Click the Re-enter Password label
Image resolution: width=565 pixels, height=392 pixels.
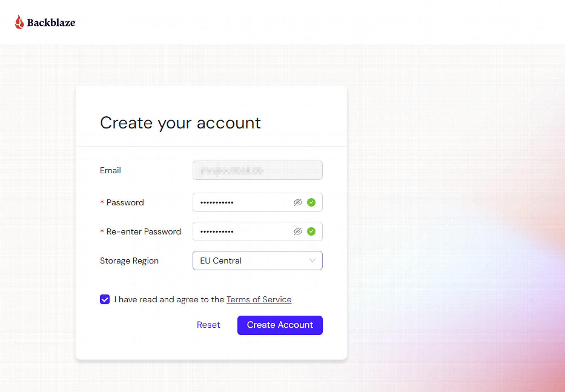click(x=144, y=231)
